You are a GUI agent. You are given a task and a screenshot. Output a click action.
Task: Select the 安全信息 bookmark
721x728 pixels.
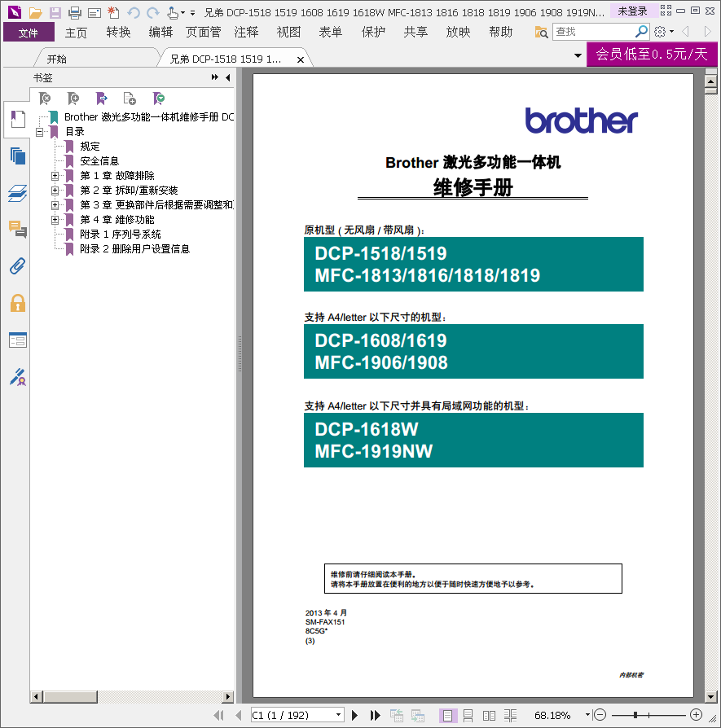99,161
